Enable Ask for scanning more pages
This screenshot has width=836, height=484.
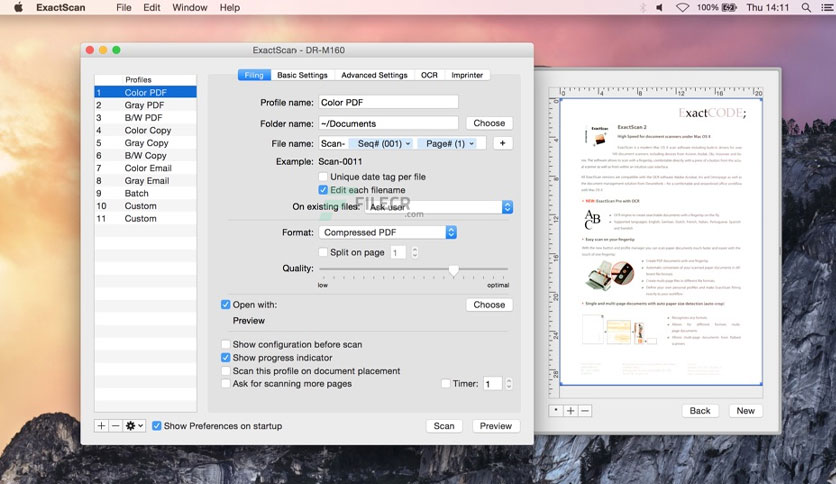pos(226,384)
